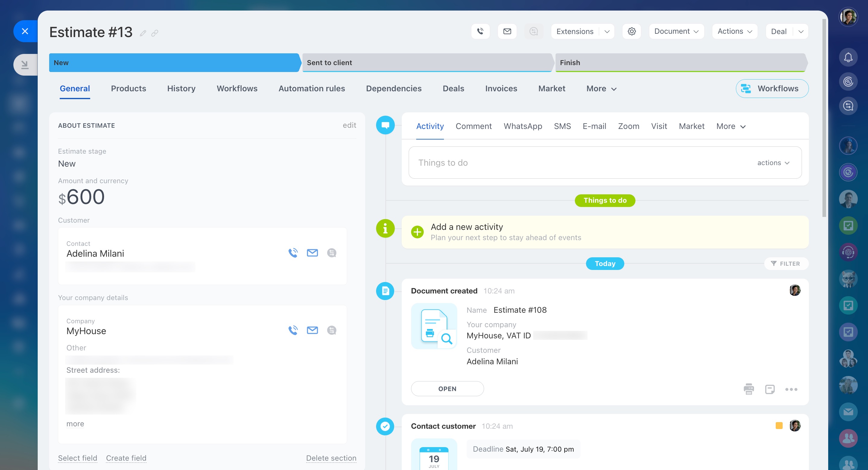Call MyHouse company with phone icon
This screenshot has width=868, height=470.
click(293, 330)
